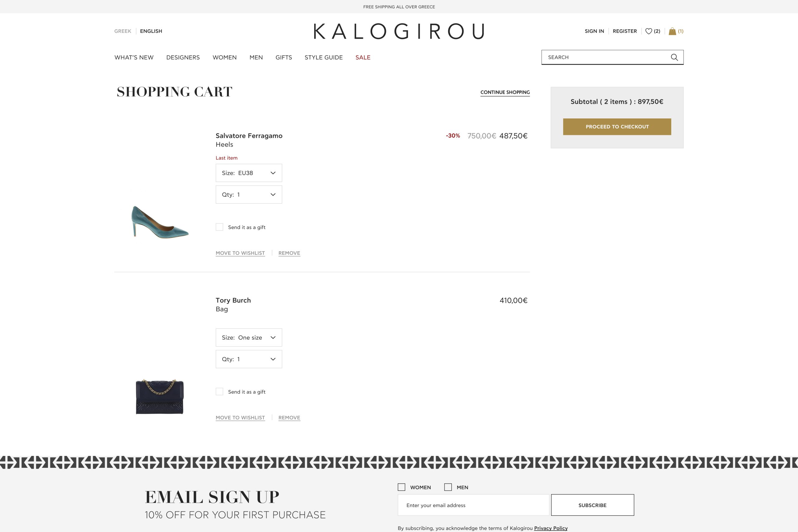The width and height of the screenshot is (798, 532).
Task: Open the teal Ferragamo heel thumbnail
Action: click(x=160, y=222)
